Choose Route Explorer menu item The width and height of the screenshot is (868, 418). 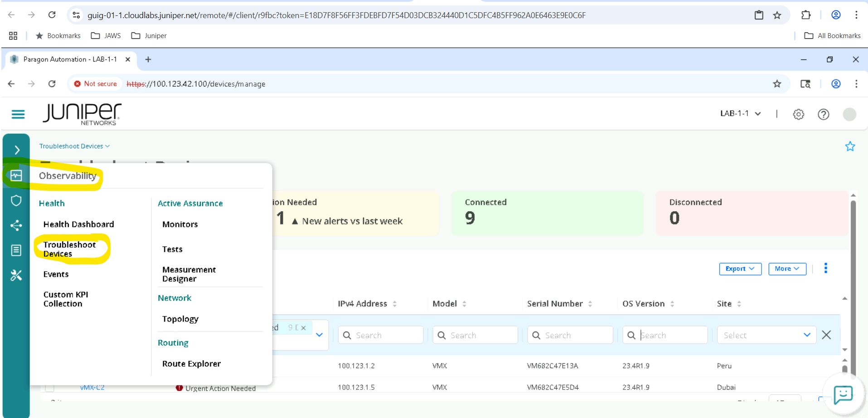191,364
